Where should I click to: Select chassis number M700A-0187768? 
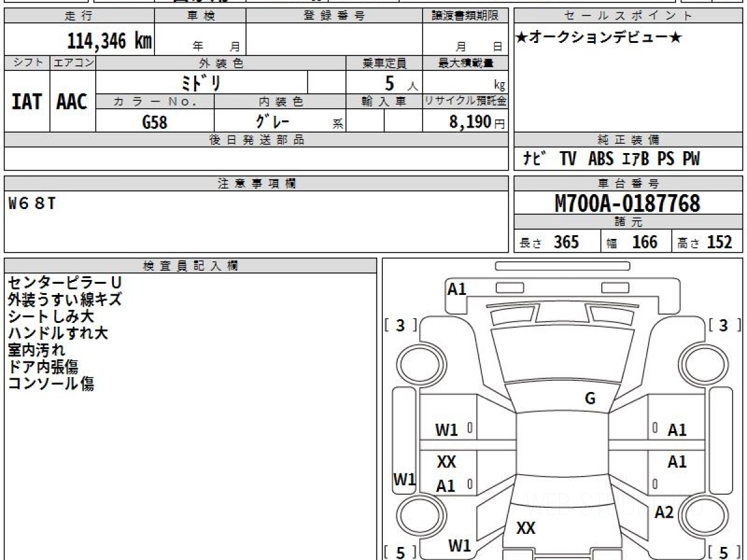(627, 203)
